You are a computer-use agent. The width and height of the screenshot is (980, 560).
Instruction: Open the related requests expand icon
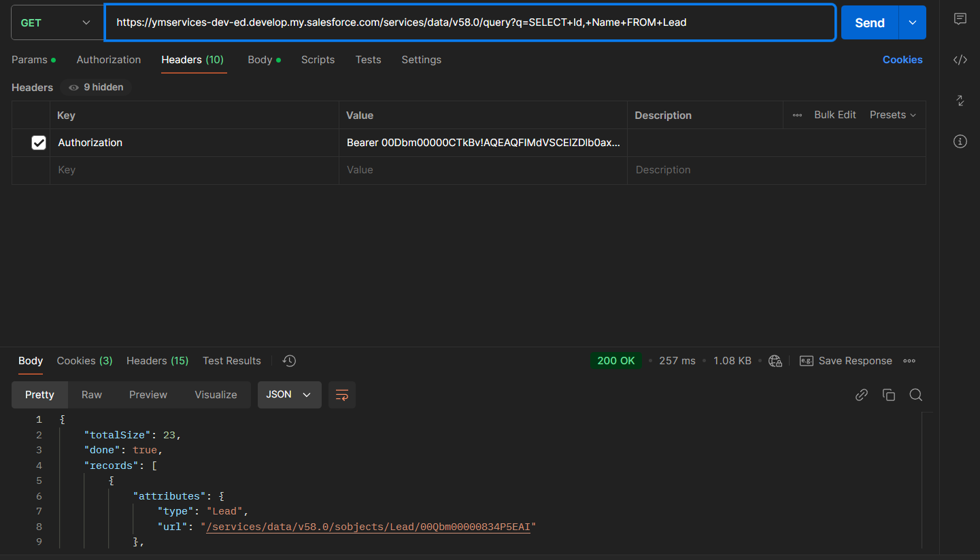[960, 101]
